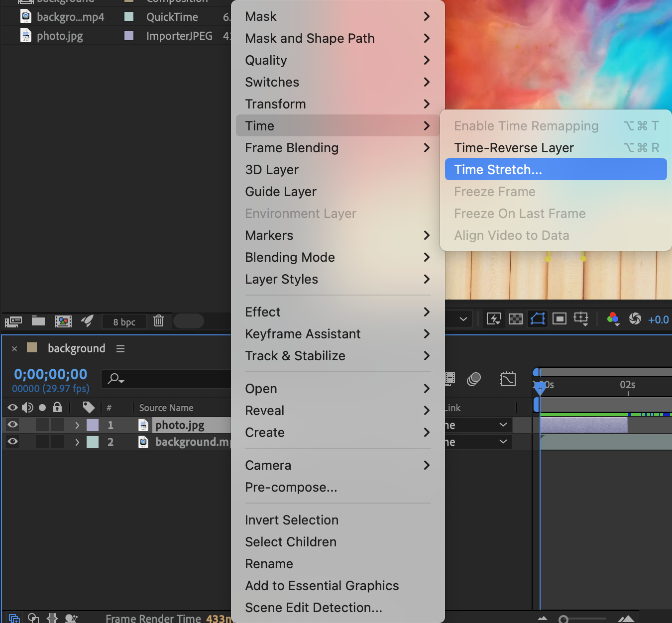Click the 8 bpc color depth button
Viewport: 672px width, 623px height.
tap(124, 322)
